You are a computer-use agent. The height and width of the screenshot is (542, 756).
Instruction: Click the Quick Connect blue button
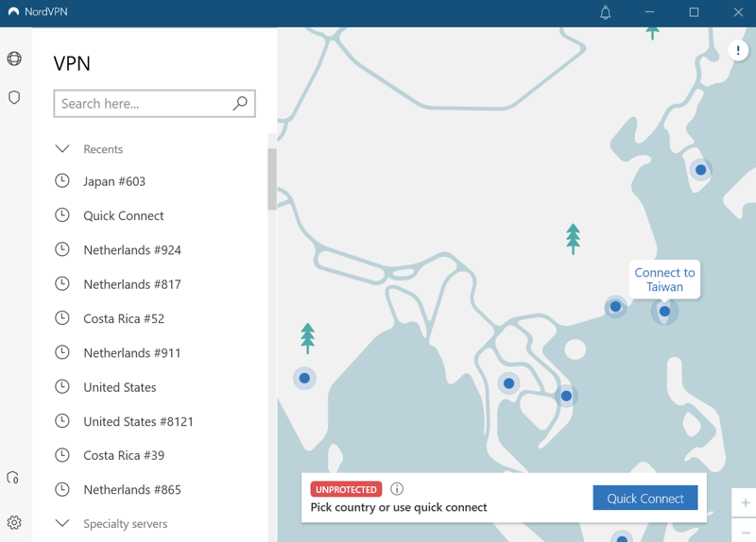(x=645, y=499)
